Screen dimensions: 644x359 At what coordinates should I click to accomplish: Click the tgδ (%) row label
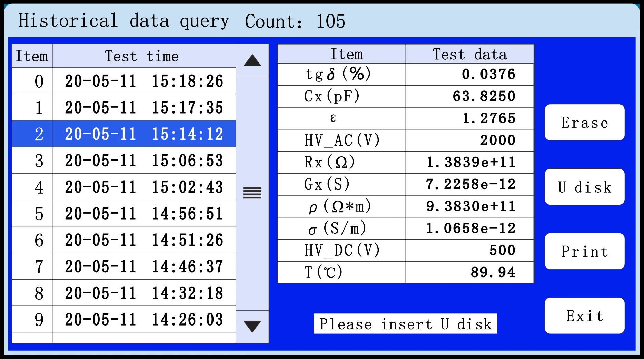[x=341, y=74]
